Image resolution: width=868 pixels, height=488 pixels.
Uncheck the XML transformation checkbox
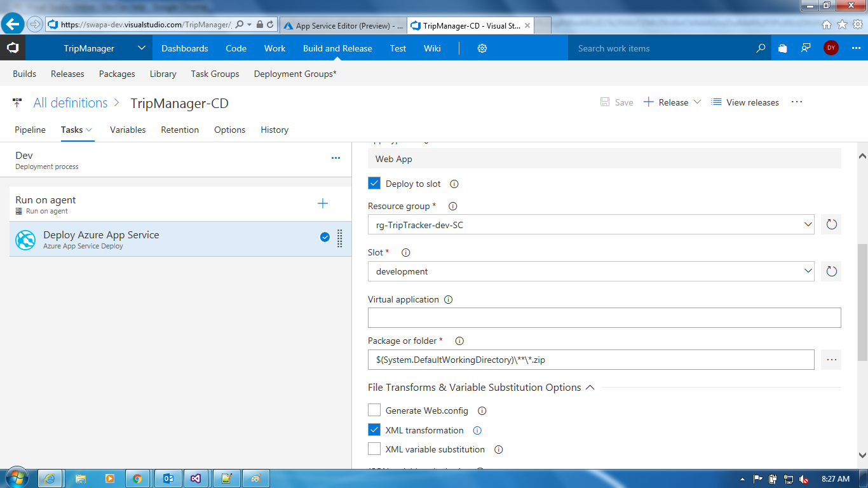point(374,430)
